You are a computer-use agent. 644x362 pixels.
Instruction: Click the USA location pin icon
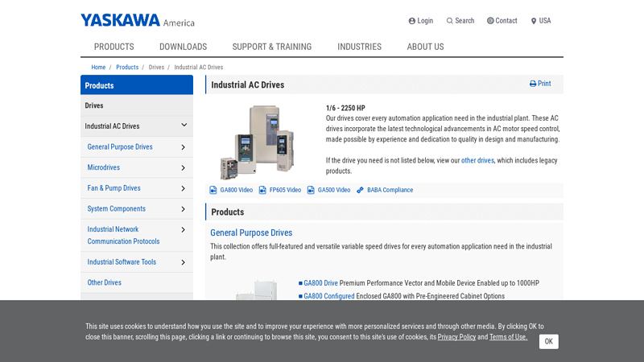point(534,21)
